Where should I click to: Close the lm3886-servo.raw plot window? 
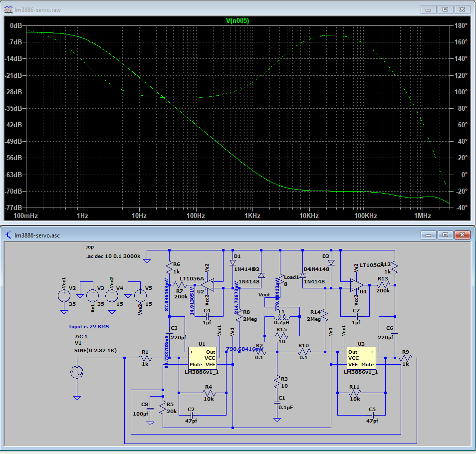[x=462, y=9]
